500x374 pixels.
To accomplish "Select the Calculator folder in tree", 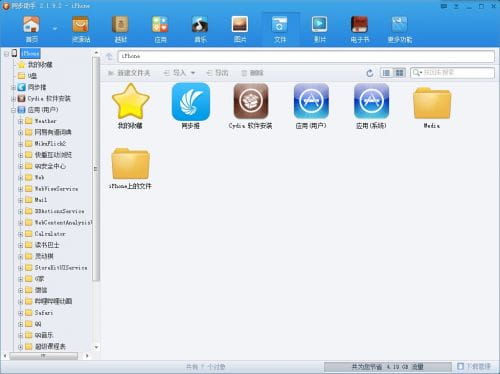I will (46, 234).
